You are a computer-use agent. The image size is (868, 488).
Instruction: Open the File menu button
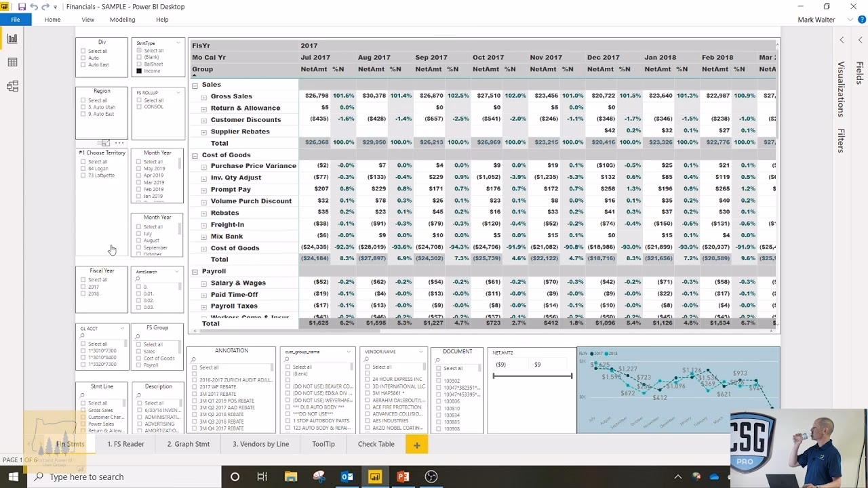[15, 20]
